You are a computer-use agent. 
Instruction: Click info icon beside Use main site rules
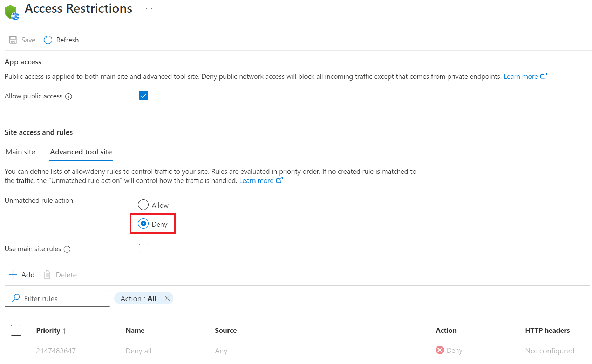67,249
